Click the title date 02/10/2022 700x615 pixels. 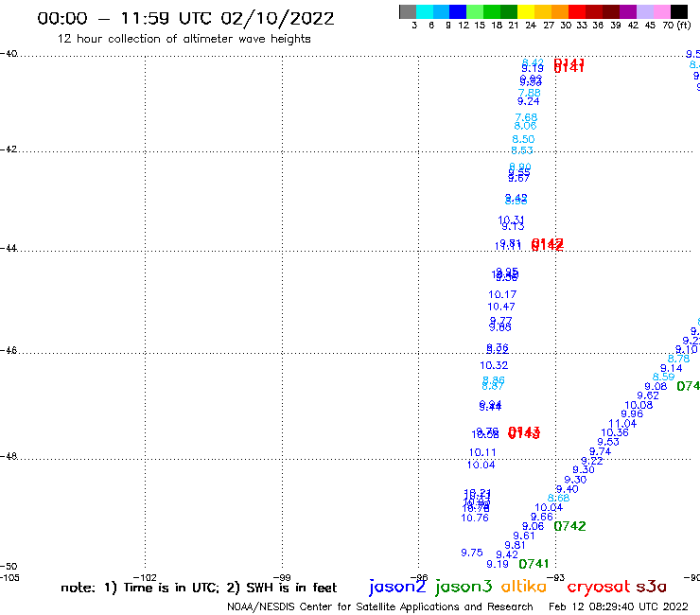click(x=277, y=18)
